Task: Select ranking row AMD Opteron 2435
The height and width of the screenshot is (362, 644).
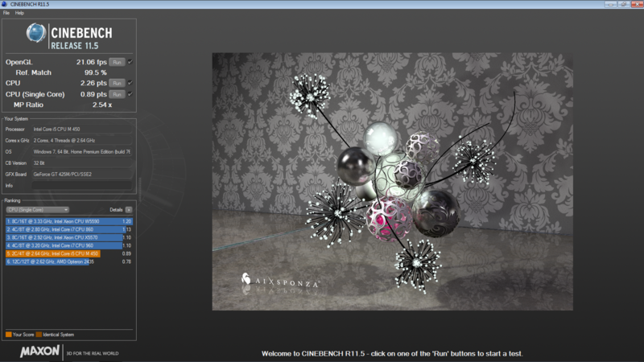Action: click(69, 261)
